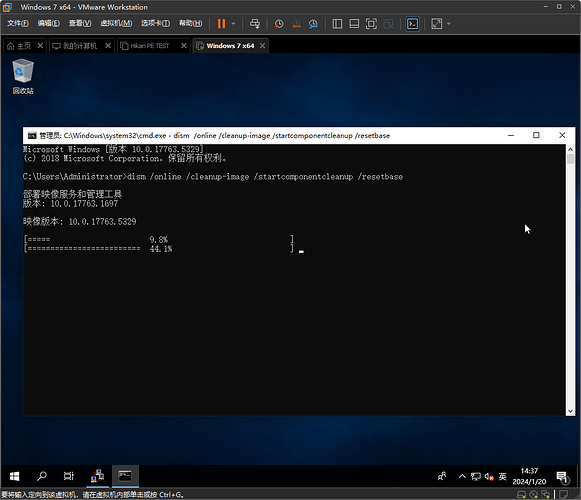This screenshot has width=581, height=500.
Task: Revert to the previous snapshot
Action: pyautogui.click(x=296, y=24)
